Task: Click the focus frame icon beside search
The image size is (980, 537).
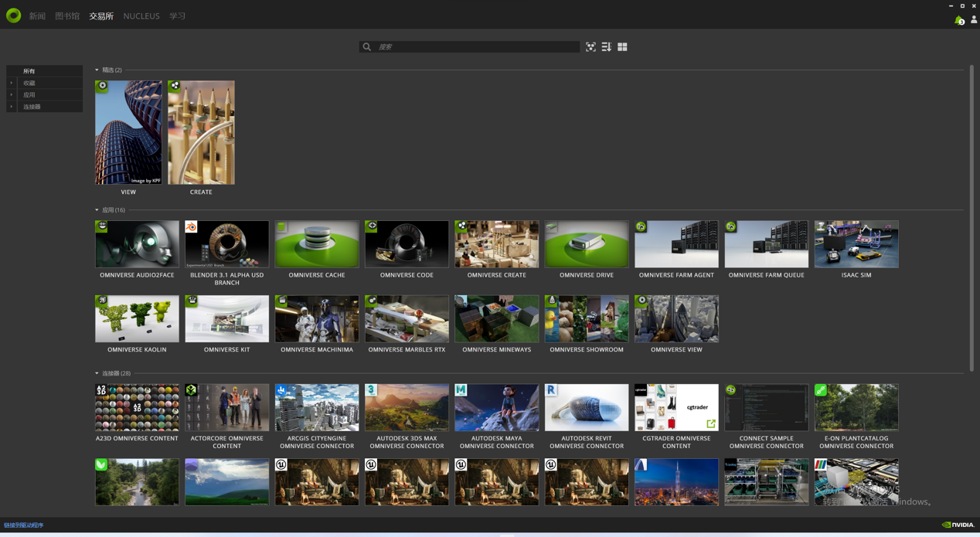Action: coord(590,47)
